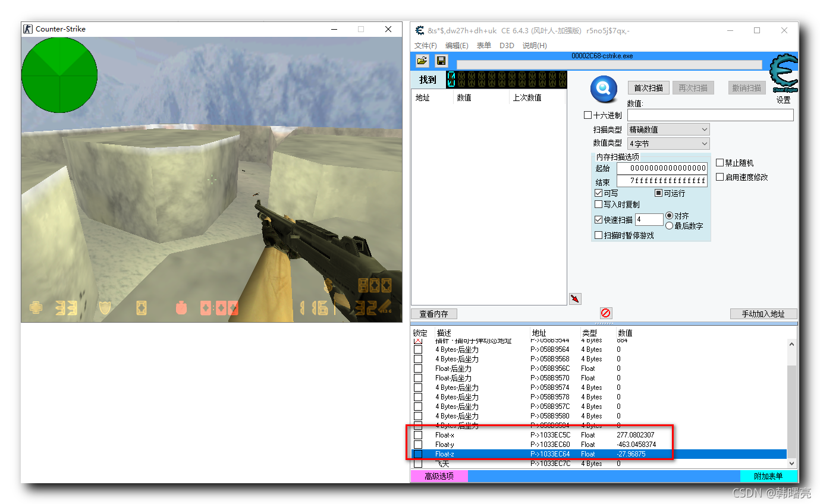The width and height of the screenshot is (820, 504).
Task: Click the 类型 column header
Action: [598, 333]
